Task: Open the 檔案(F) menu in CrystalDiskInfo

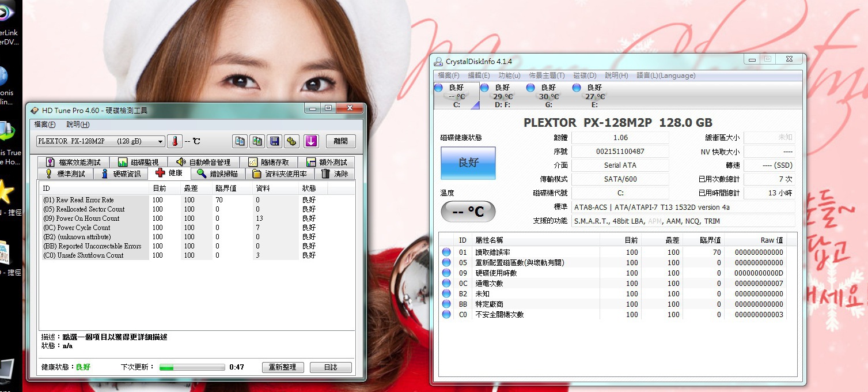Action: click(x=449, y=76)
